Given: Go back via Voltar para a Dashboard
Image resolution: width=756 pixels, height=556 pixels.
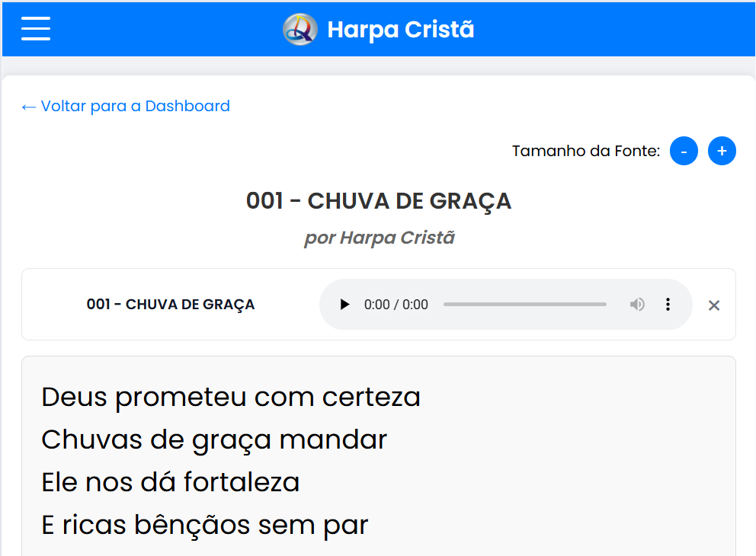Looking at the screenshot, I should (x=126, y=106).
